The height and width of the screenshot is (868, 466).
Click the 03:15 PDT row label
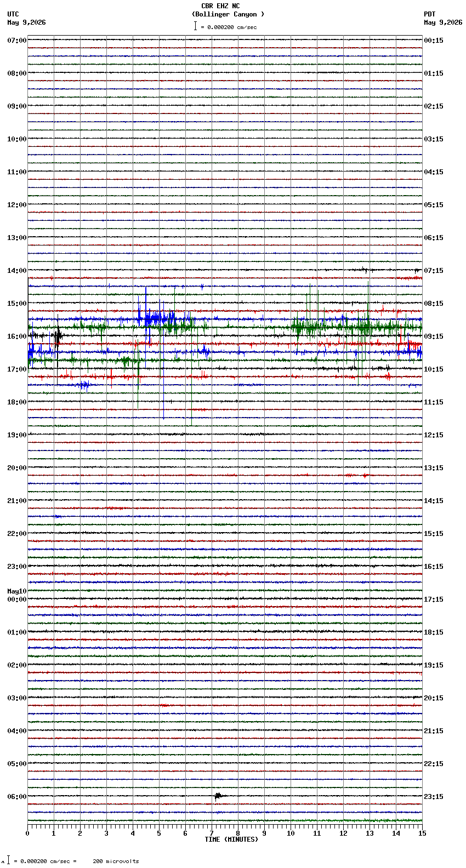coord(434,139)
